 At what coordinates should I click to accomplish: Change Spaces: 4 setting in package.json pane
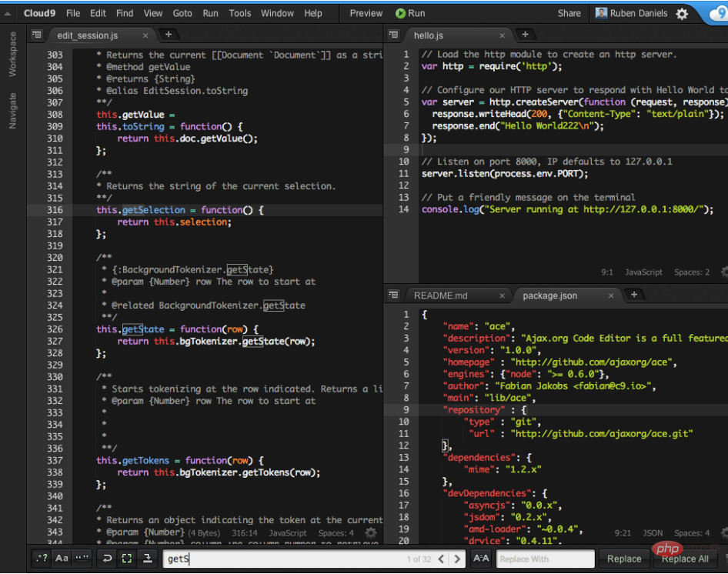click(x=692, y=533)
